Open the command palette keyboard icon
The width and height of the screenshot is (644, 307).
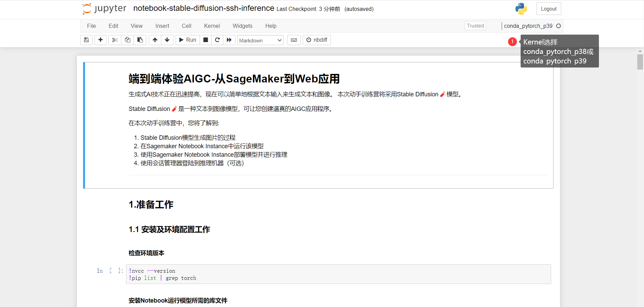[x=294, y=40]
